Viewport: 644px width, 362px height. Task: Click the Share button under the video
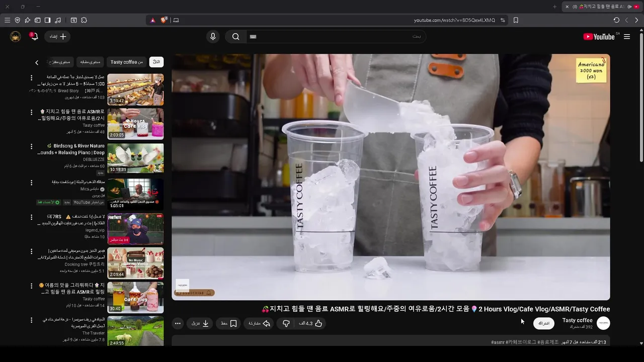[x=260, y=323]
